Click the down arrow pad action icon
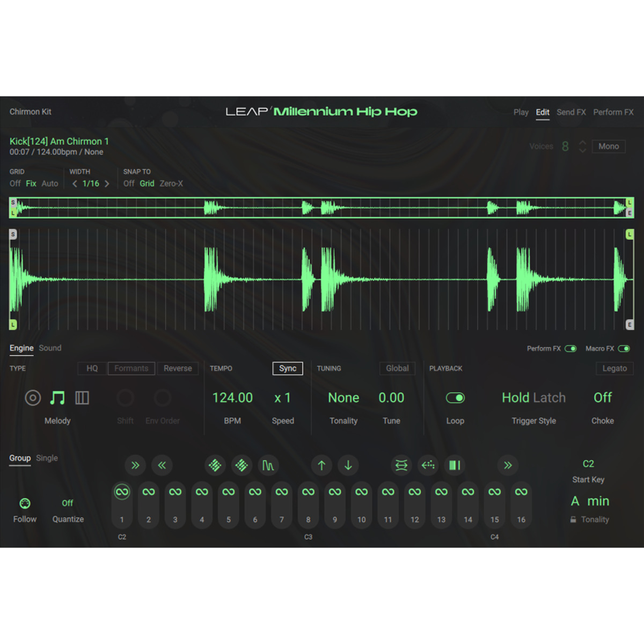Viewport: 644px width, 644px height. (348, 465)
